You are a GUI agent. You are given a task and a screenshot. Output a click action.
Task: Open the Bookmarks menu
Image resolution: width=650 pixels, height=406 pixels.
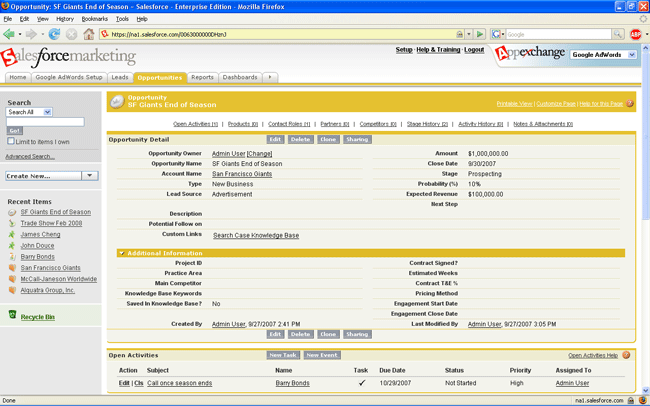pos(95,19)
